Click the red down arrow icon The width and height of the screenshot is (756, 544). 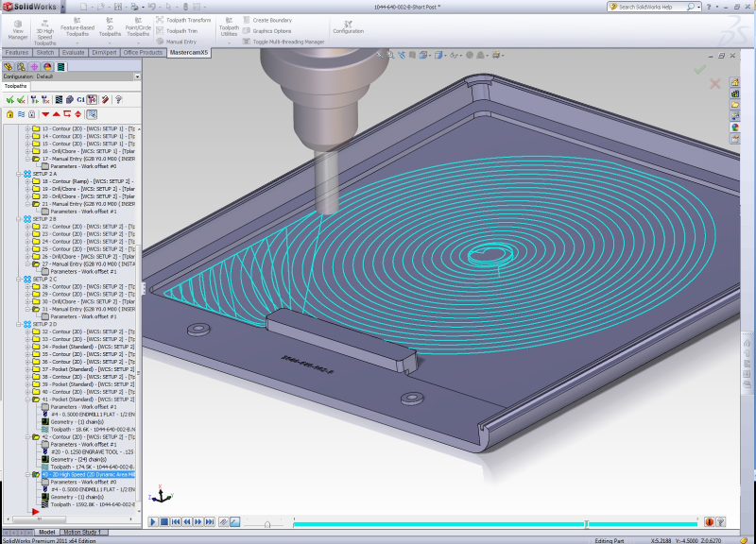(43, 114)
